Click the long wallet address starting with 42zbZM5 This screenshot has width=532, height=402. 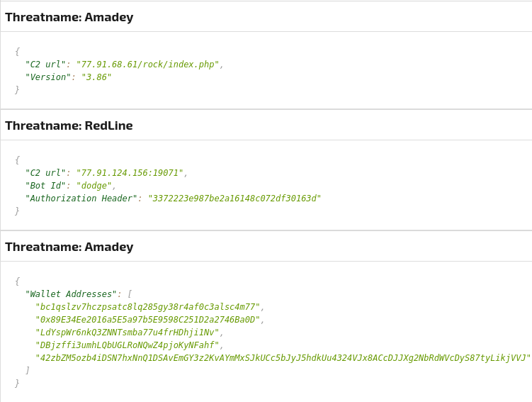283,358
